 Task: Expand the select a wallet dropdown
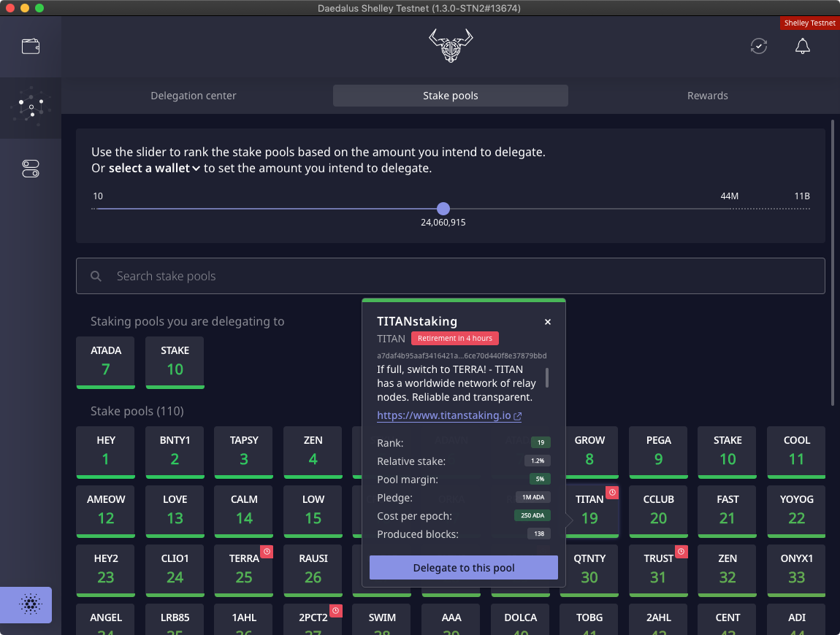[154, 169]
